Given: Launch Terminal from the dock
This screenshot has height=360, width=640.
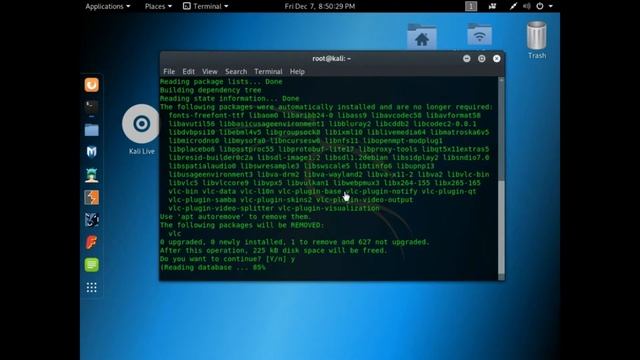Looking at the screenshot, I should 91,107.
